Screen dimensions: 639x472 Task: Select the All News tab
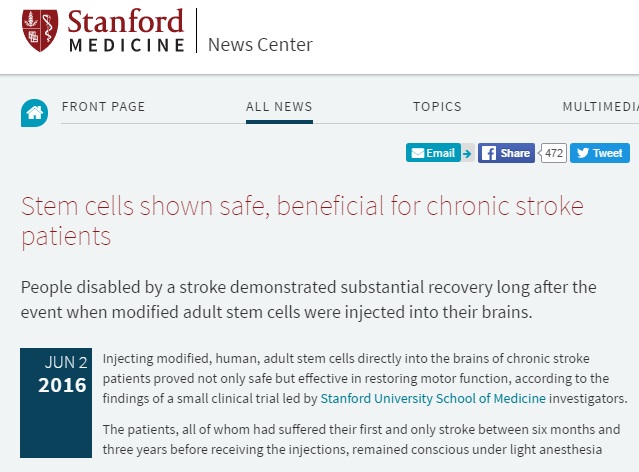click(279, 107)
